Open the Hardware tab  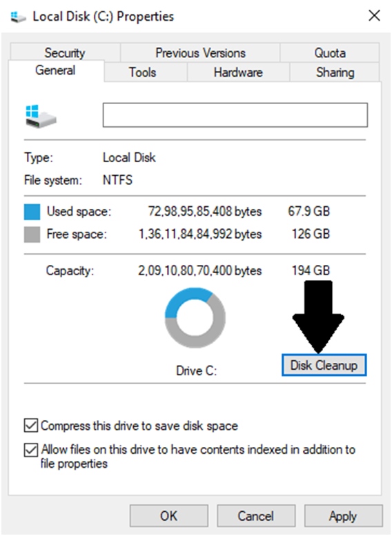pyautogui.click(x=238, y=72)
